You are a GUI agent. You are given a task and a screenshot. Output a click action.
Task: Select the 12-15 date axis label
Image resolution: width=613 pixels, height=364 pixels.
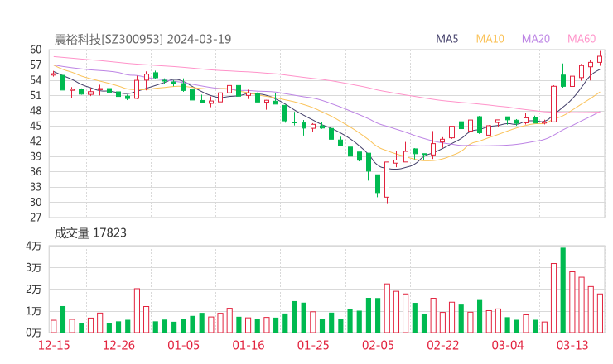click(54, 345)
